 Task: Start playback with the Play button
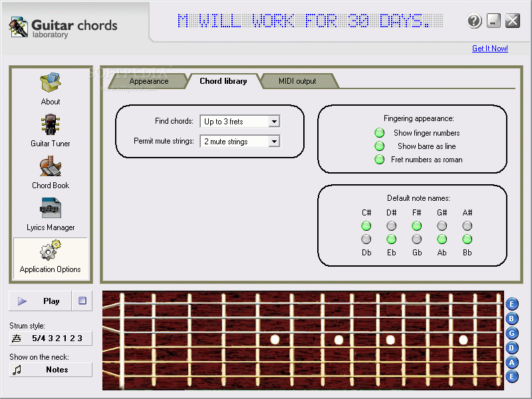click(40, 301)
